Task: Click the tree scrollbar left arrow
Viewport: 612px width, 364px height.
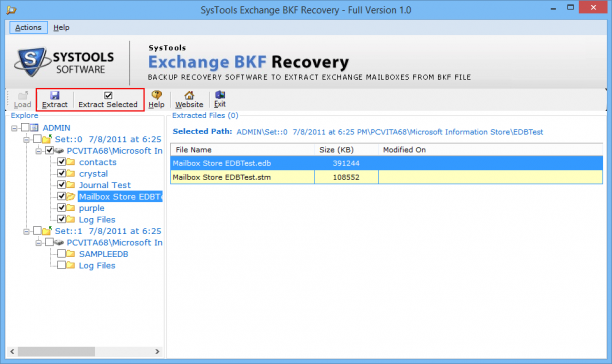Action: tap(12, 352)
